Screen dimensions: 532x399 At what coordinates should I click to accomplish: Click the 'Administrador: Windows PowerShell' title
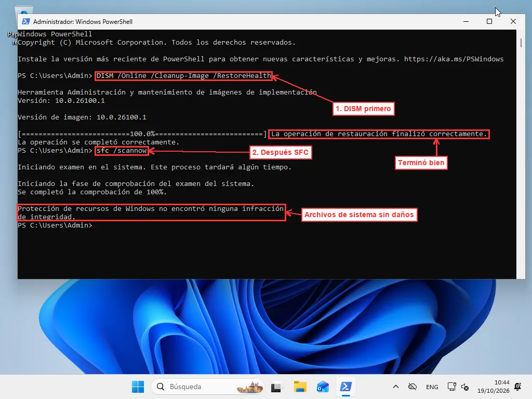click(x=83, y=21)
